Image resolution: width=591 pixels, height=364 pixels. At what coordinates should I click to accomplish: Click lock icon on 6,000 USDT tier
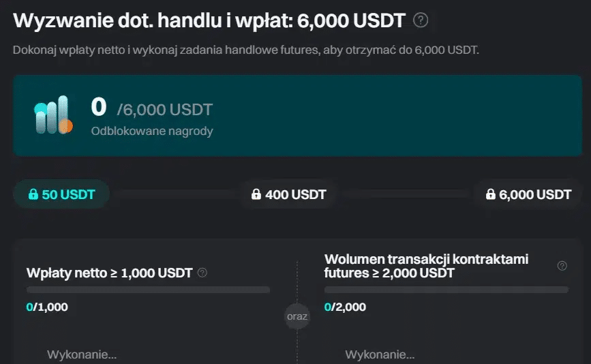click(x=490, y=194)
